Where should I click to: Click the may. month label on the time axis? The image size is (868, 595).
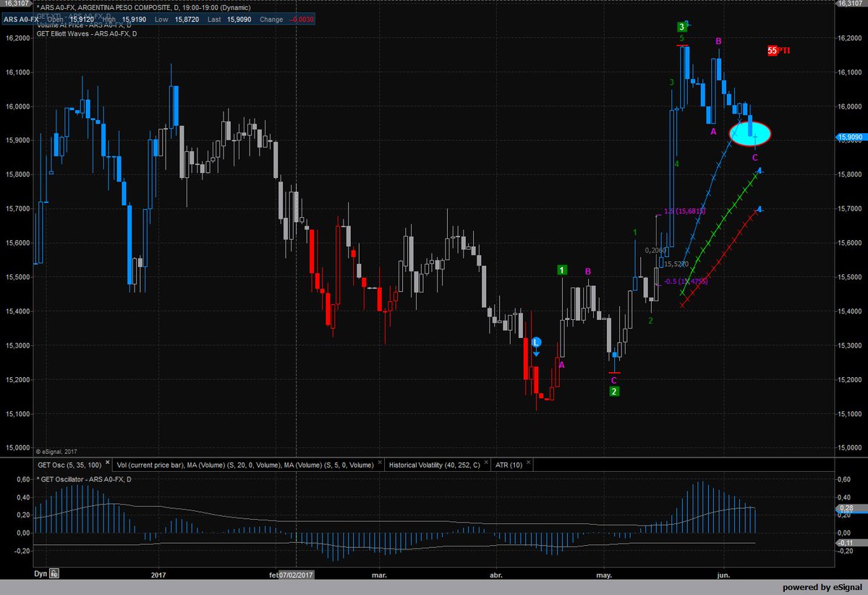click(604, 575)
